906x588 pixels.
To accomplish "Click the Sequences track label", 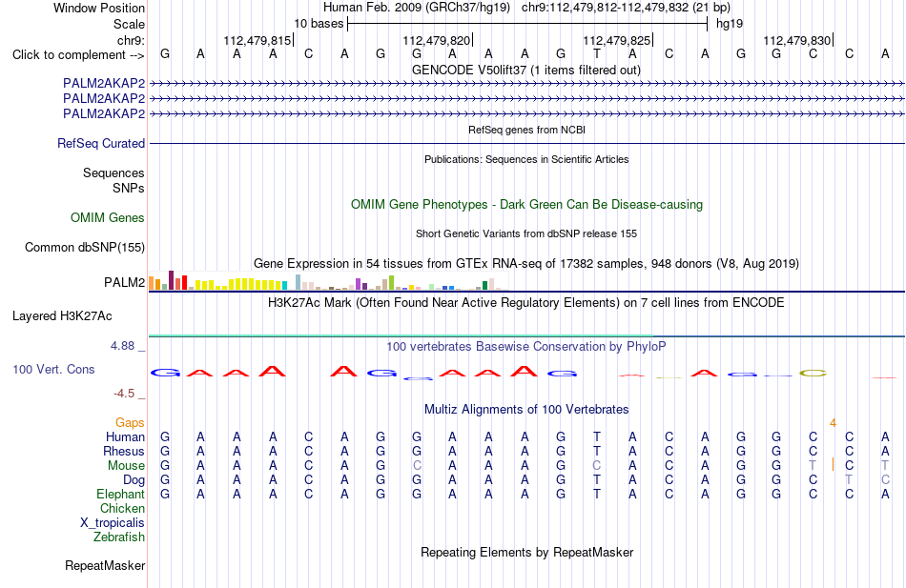I will [113, 172].
